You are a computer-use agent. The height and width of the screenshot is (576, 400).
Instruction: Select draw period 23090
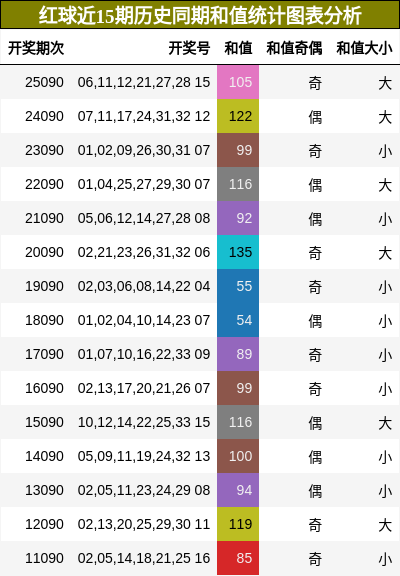[x=44, y=150]
